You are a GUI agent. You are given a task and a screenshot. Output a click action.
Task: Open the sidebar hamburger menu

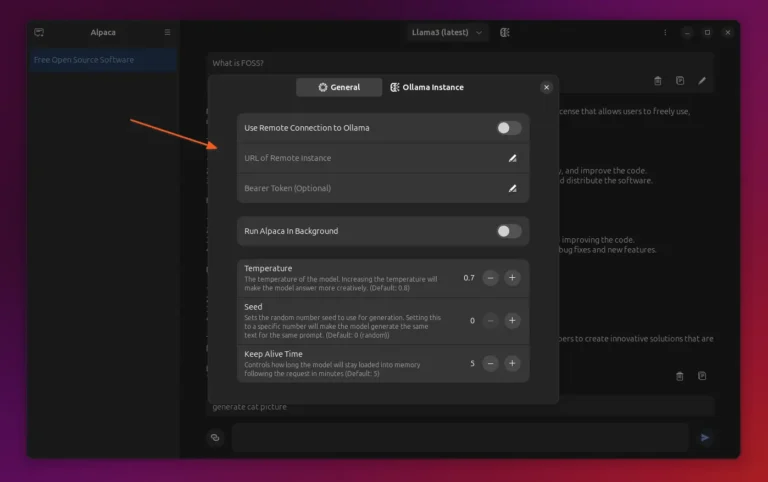pos(167,32)
